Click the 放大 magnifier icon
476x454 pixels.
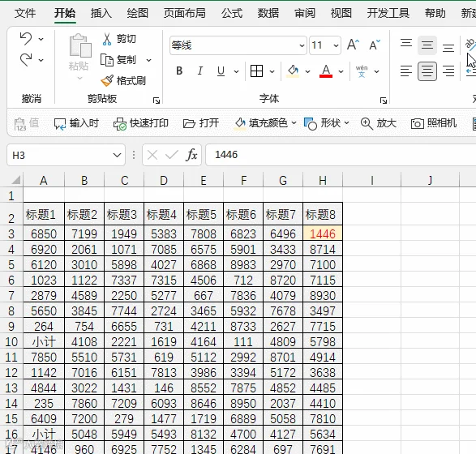coord(367,124)
